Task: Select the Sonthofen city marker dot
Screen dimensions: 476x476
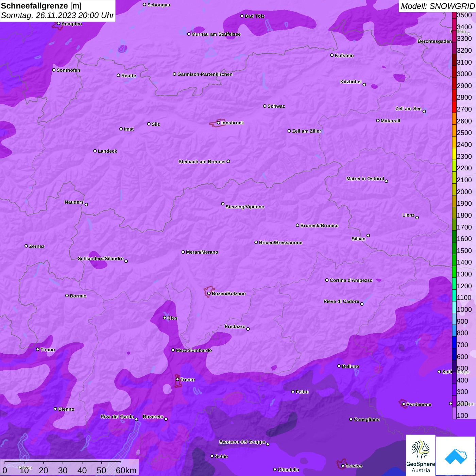Action: tap(54, 70)
